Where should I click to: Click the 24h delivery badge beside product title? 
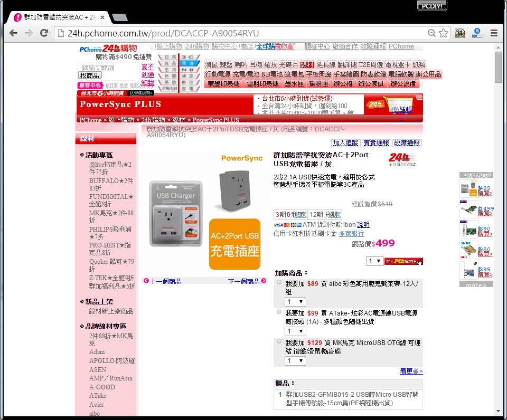click(x=402, y=159)
